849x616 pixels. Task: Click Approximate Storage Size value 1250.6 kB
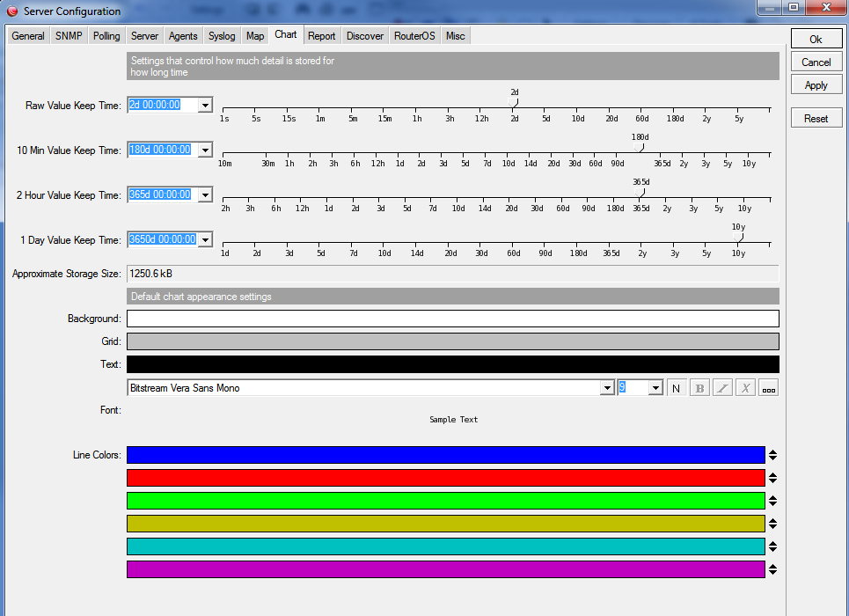coord(453,274)
